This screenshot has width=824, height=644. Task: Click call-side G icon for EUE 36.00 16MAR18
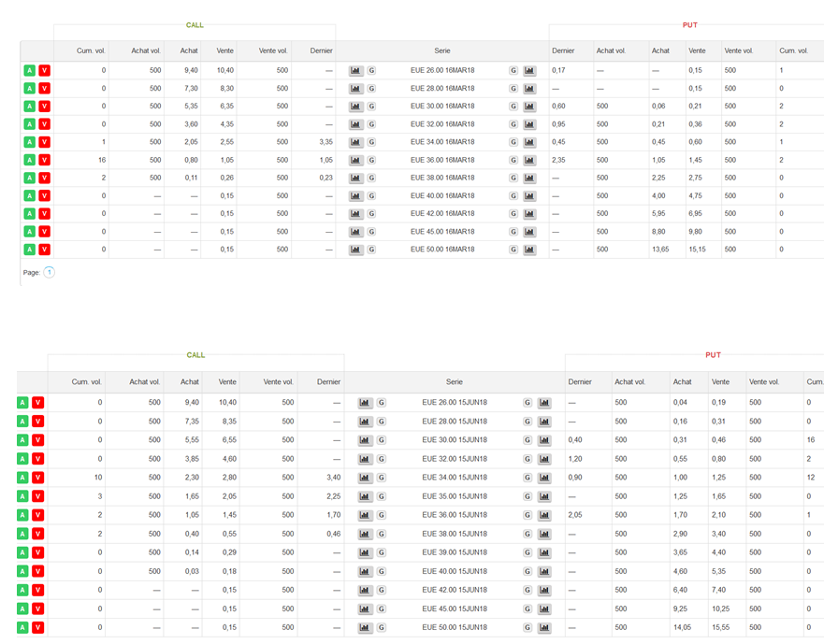point(371,160)
